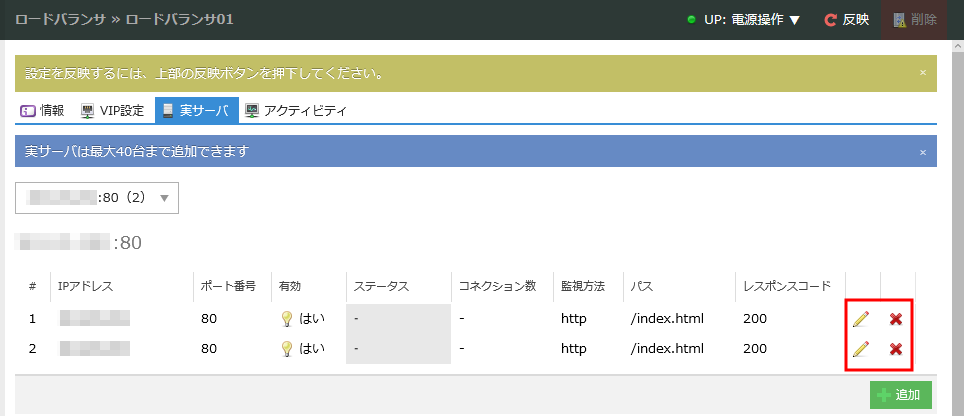Dismiss the yellow 設定を反映 notification banner
The image size is (964, 416).
(922, 73)
